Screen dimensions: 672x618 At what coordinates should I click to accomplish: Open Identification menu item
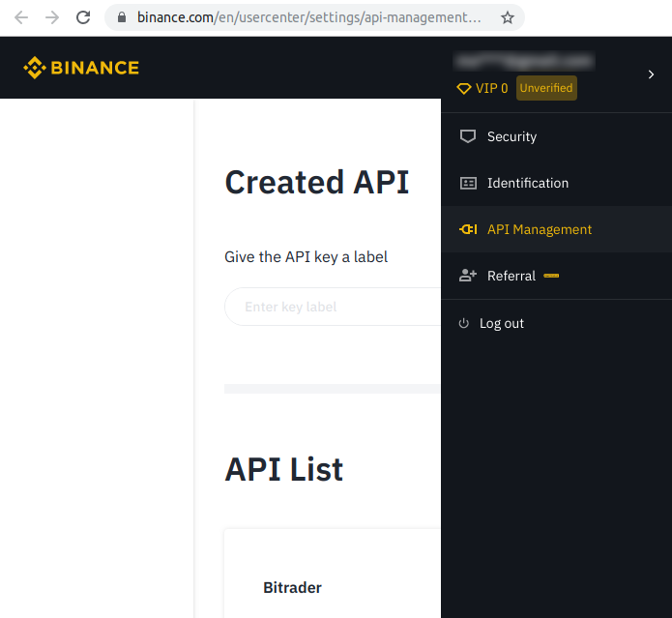click(x=556, y=183)
